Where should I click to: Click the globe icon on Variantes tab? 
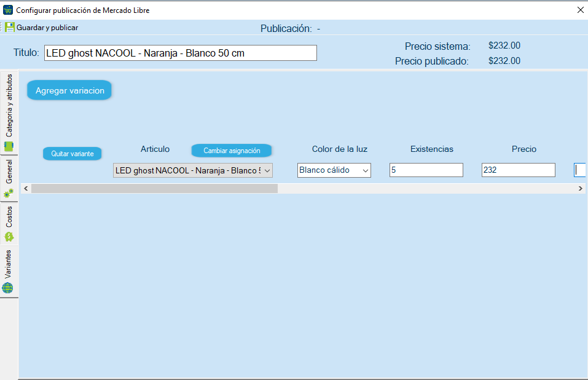pos(7,288)
